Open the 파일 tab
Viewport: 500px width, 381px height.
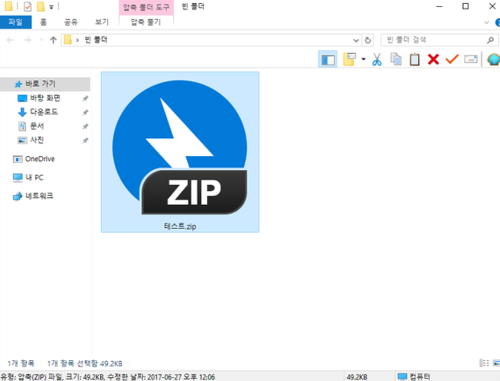point(16,22)
